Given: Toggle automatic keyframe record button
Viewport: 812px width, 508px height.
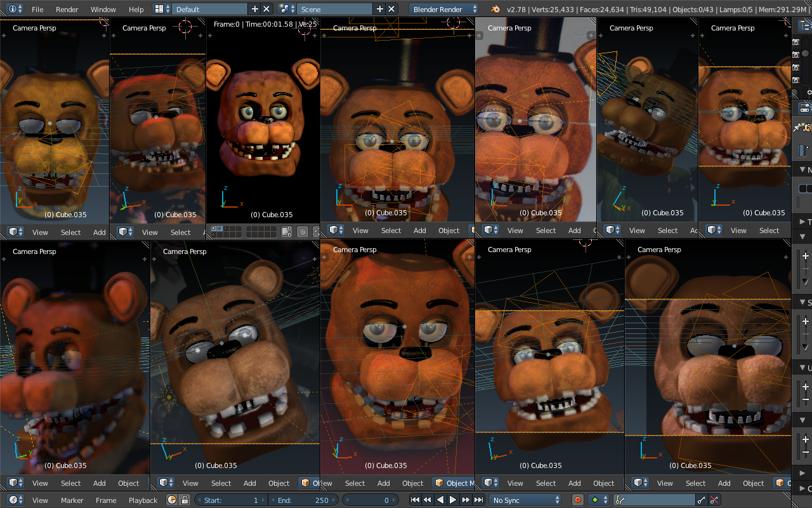Looking at the screenshot, I should [578, 500].
